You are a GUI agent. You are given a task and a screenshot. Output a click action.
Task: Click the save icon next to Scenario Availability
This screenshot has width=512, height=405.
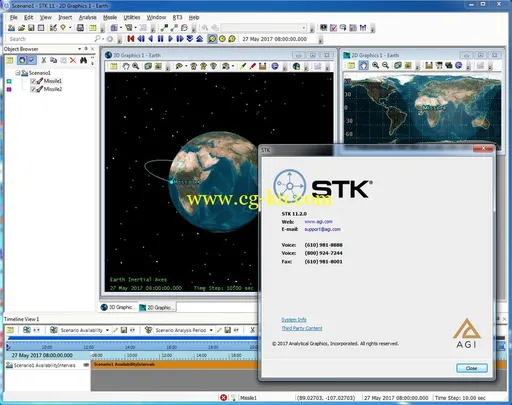[x=124, y=330]
